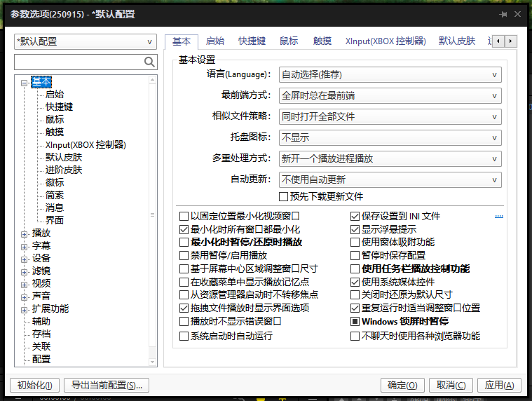Screen dimensions: 532x401
Task: Click the 导出当前配置(S)... button
Action: point(107,385)
